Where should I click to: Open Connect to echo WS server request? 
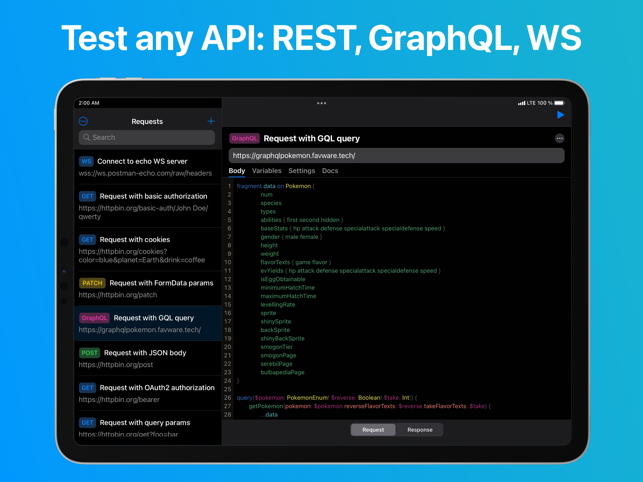148,167
